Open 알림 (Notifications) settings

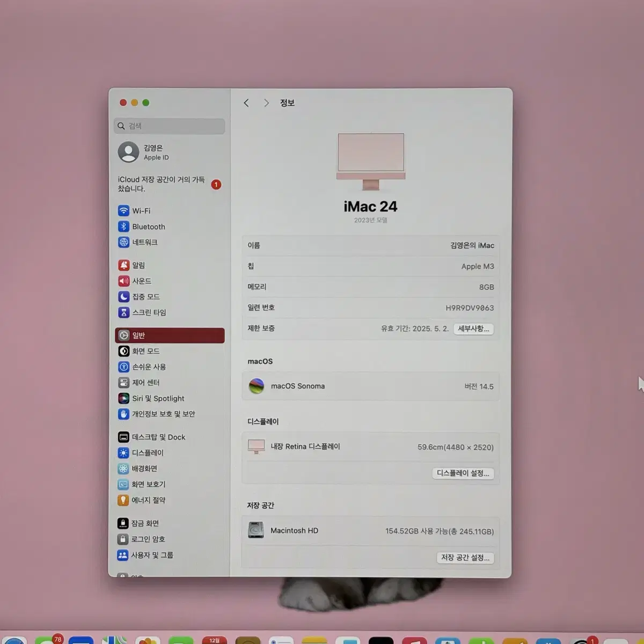(170, 265)
